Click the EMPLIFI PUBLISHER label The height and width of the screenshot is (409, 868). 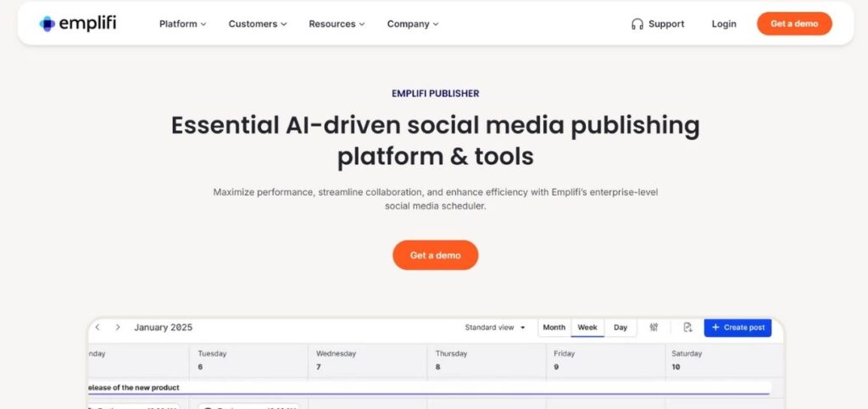point(435,93)
